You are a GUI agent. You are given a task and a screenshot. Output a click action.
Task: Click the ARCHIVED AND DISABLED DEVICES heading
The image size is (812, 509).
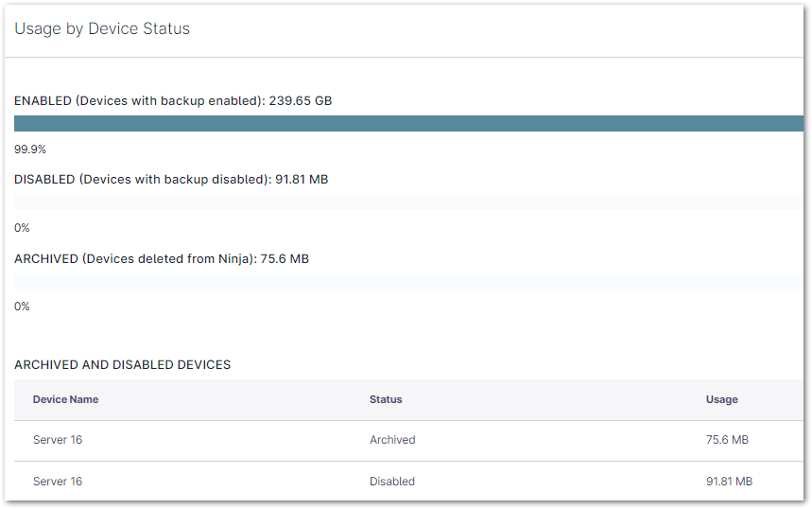tap(123, 364)
